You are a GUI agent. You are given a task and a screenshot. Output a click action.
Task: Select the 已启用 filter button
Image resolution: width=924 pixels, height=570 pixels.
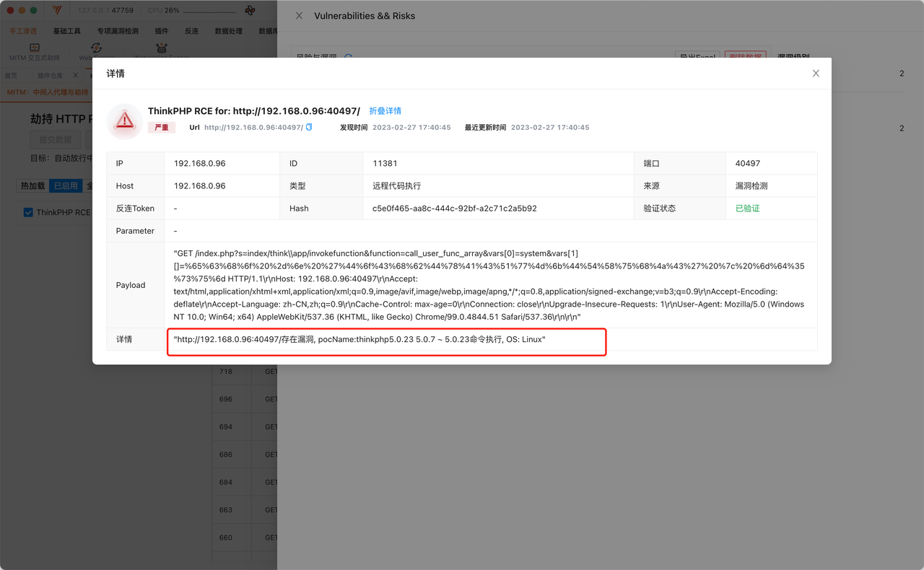[66, 185]
